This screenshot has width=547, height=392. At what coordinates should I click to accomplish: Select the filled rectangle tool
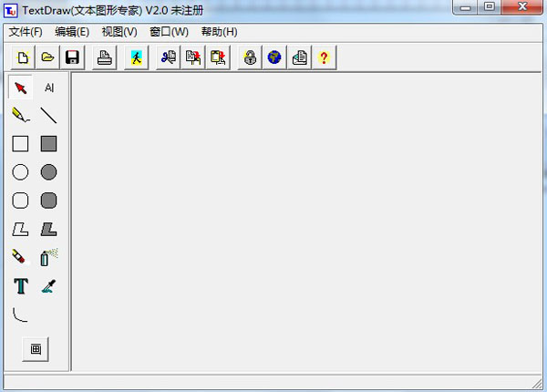[x=49, y=144]
